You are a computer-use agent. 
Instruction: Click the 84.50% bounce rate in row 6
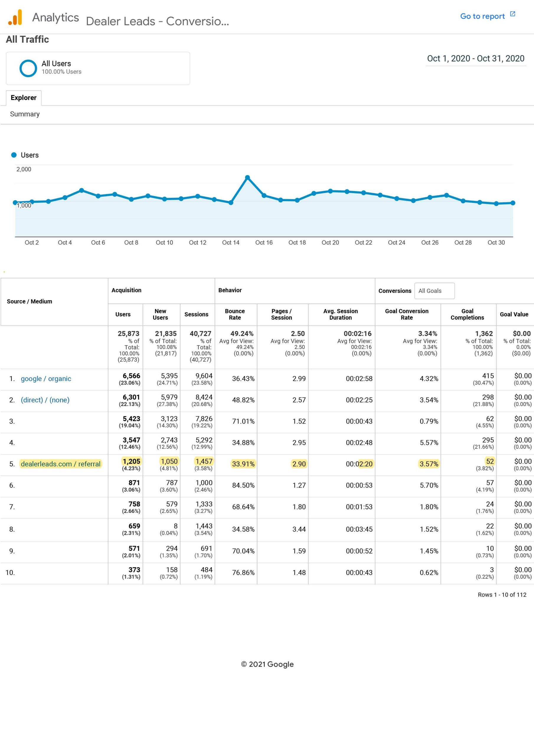243,485
